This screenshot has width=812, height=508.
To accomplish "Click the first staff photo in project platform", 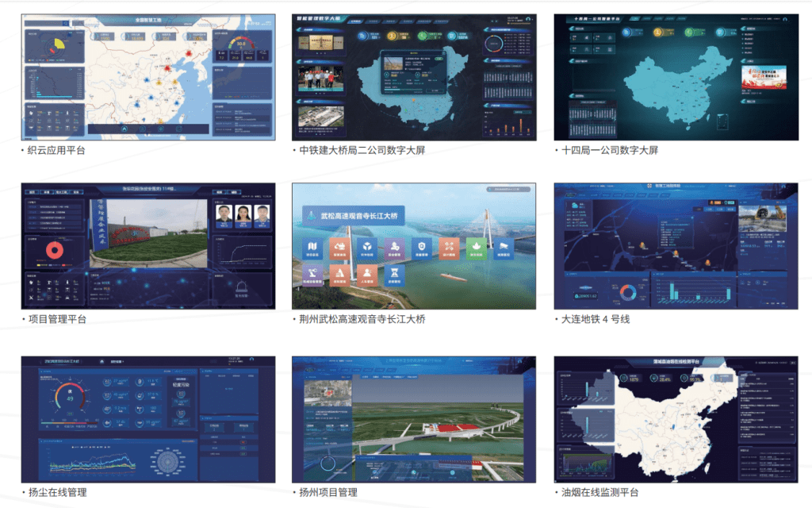I will tap(224, 214).
